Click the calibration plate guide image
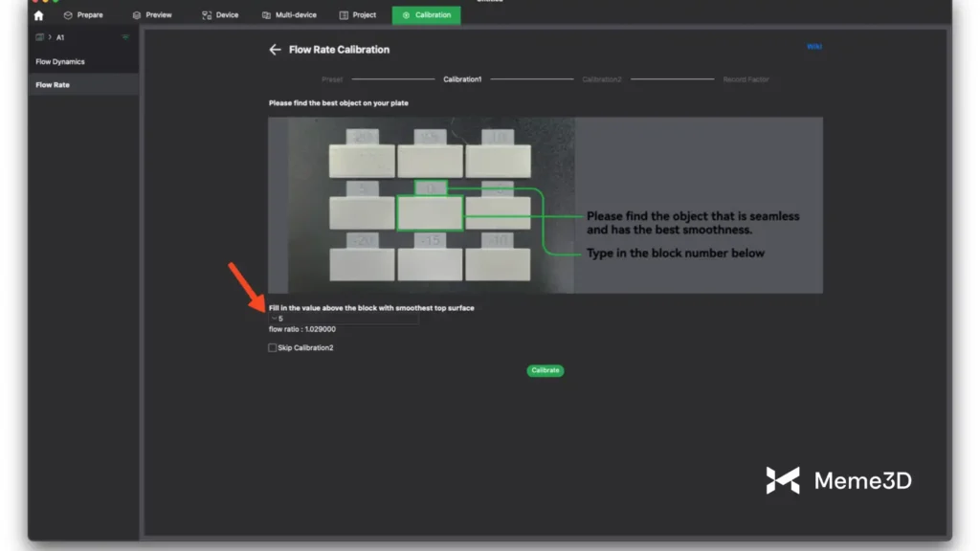Viewport: 980px width, 551px height. pyautogui.click(x=545, y=205)
